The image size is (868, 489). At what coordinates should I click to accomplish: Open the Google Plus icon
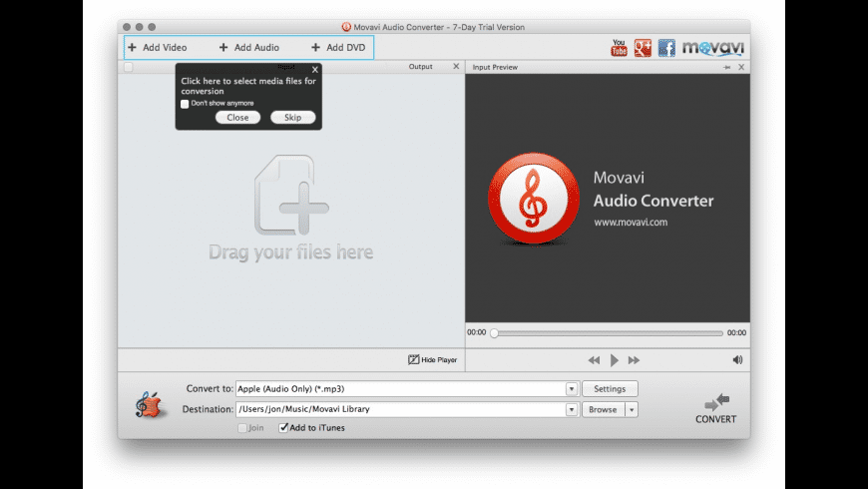(643, 48)
